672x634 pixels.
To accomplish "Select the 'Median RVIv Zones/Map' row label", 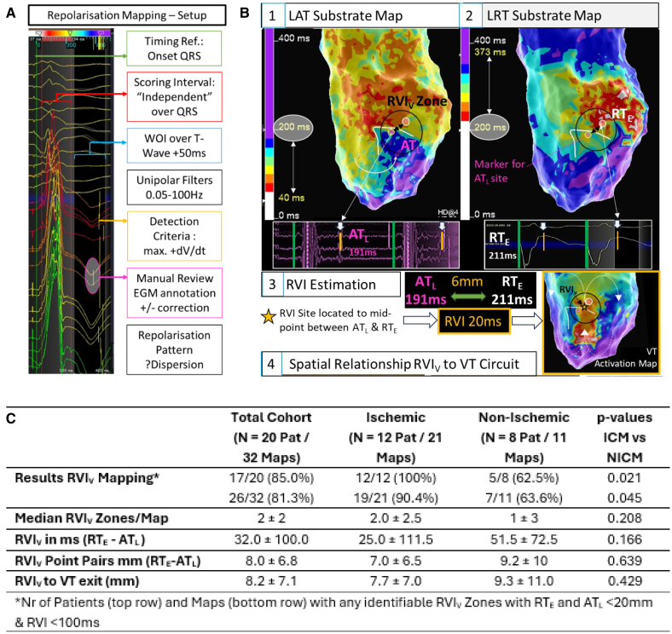I will point(91,518).
